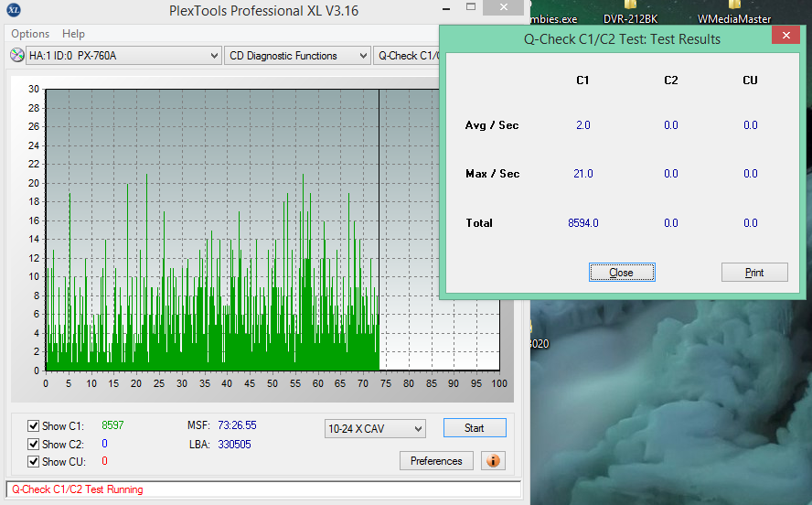Image resolution: width=812 pixels, height=505 pixels.
Task: Click the LBA value 330505
Action: (234, 445)
